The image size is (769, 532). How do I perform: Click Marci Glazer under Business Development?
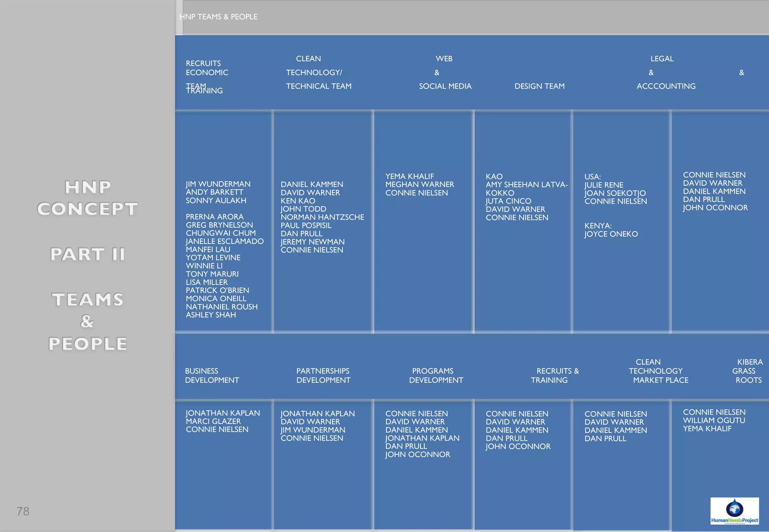click(x=213, y=421)
